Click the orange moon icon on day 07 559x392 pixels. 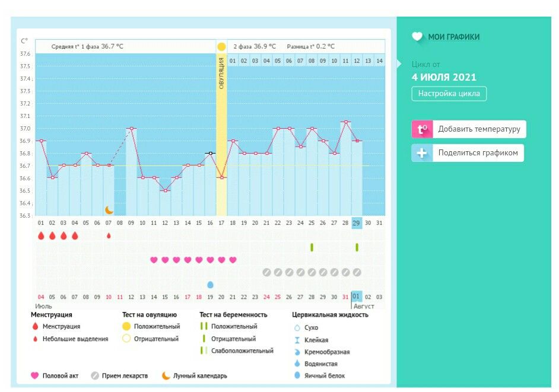pos(109,209)
